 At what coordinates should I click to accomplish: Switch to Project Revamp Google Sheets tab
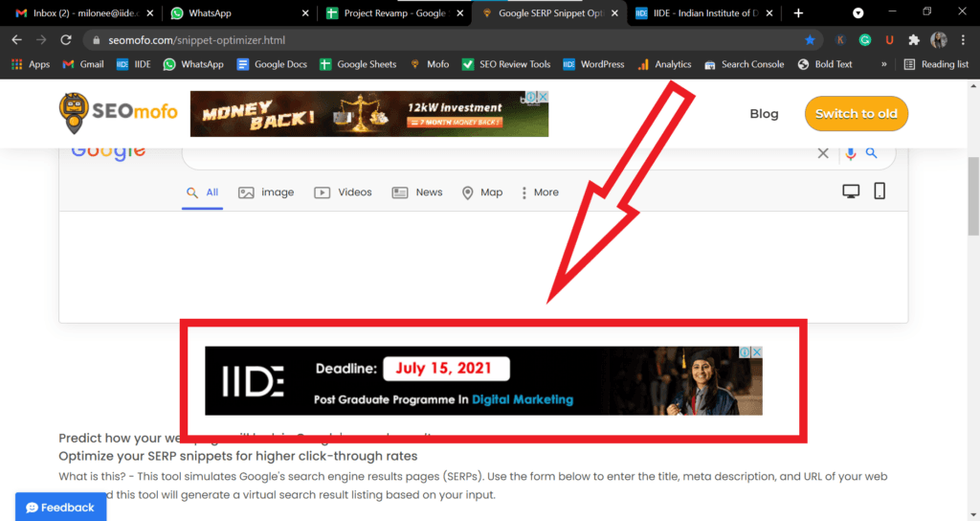[x=395, y=13]
